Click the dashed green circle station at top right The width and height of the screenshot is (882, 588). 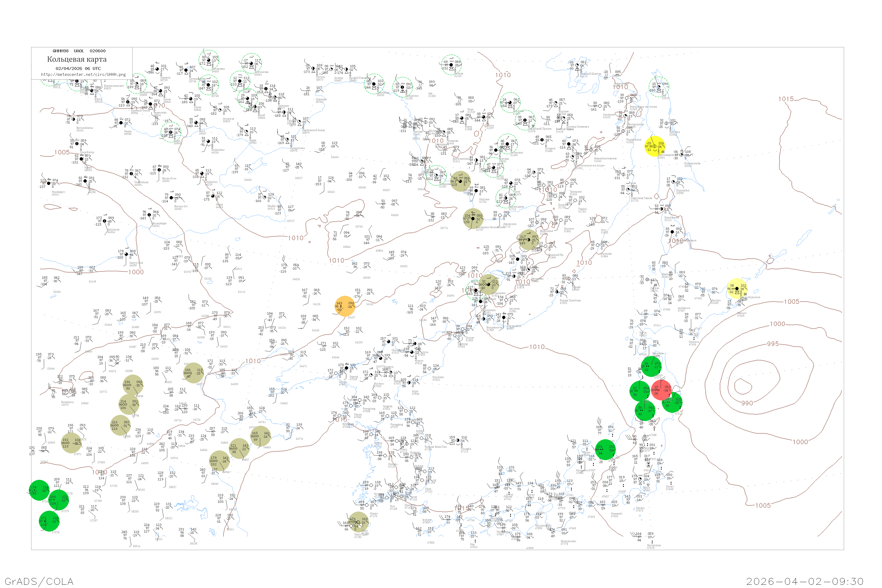pyautogui.click(x=659, y=87)
